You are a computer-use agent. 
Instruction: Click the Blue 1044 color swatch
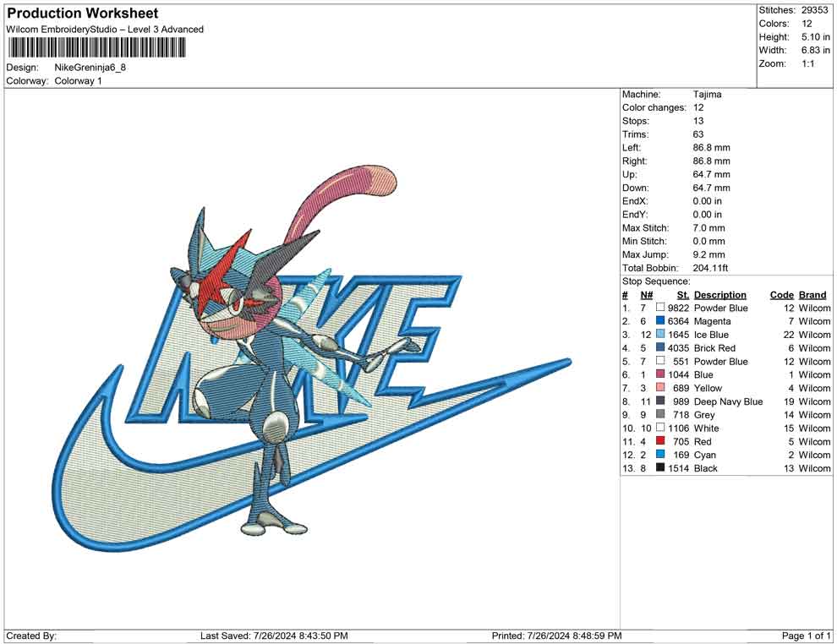click(x=660, y=374)
